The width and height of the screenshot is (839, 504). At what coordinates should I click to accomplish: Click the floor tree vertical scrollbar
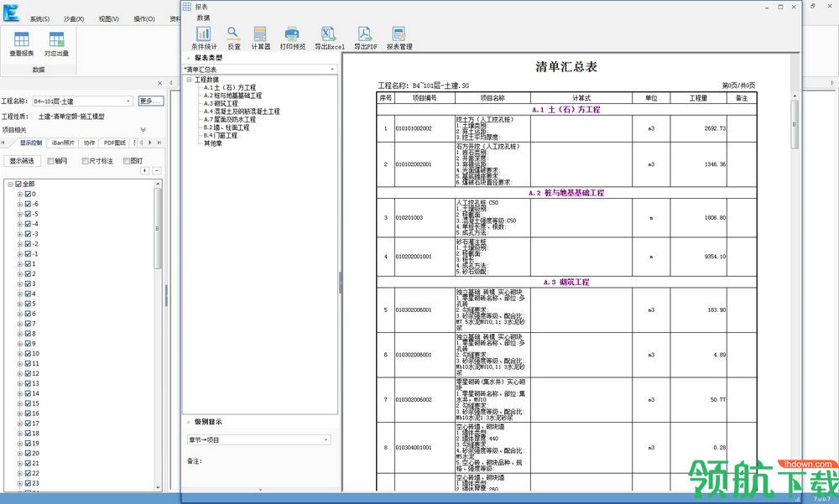click(158, 228)
